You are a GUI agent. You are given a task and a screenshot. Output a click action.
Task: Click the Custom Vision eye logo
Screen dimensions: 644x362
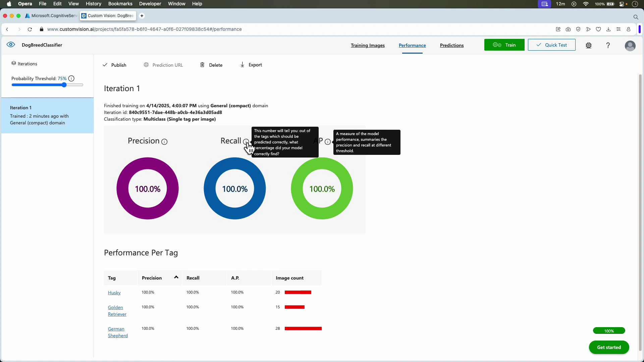(x=11, y=45)
